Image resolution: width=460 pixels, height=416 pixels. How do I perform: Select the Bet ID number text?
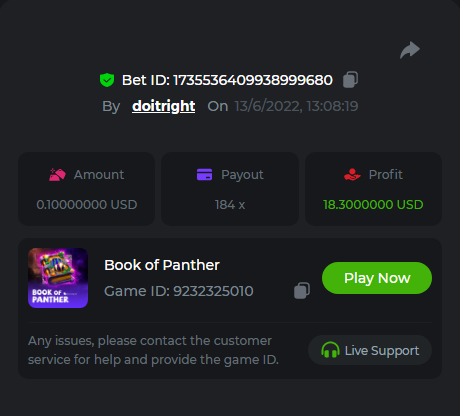(x=253, y=80)
